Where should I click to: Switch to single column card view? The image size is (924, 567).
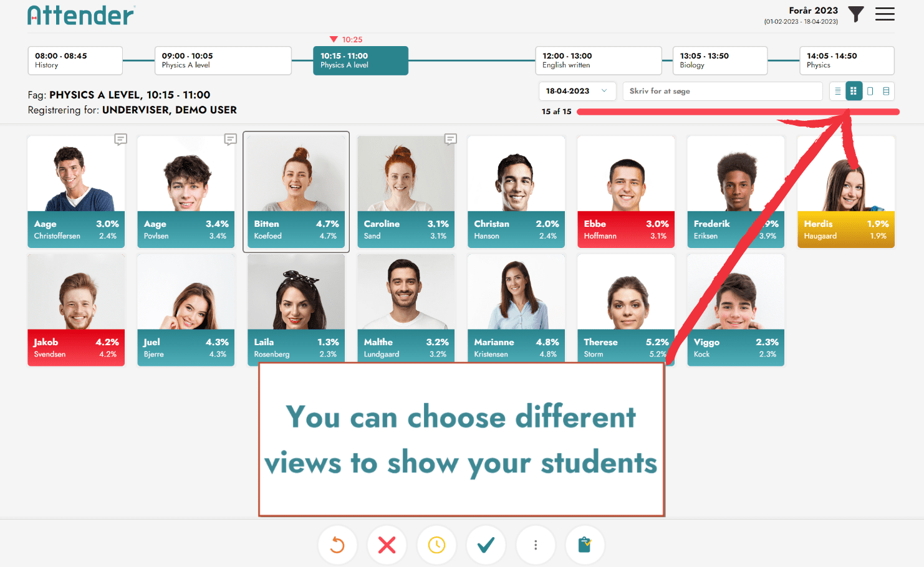(x=870, y=91)
